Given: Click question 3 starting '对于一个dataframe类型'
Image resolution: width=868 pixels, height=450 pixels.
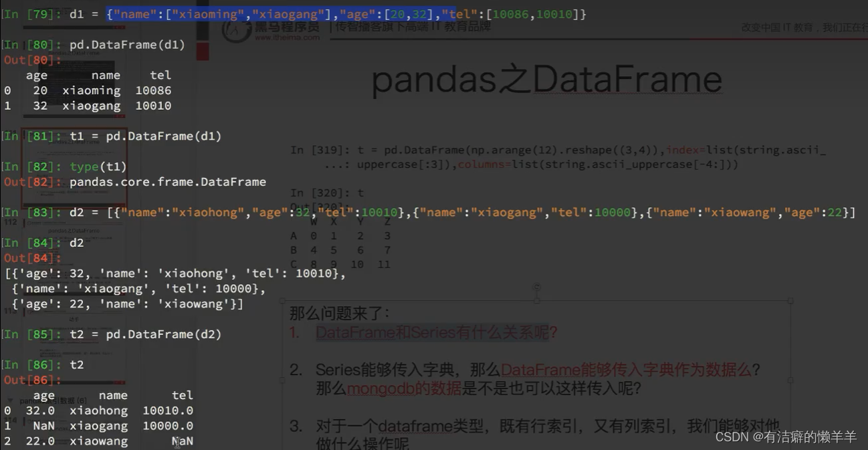Looking at the screenshot, I should pos(548,434).
